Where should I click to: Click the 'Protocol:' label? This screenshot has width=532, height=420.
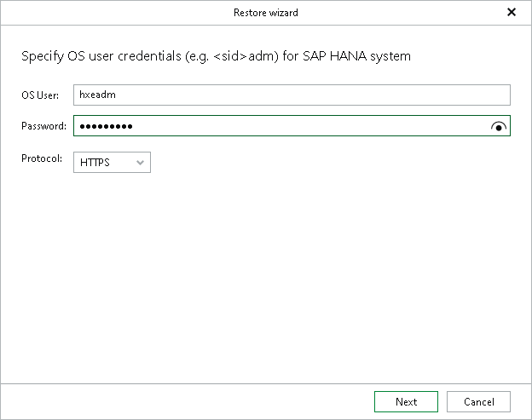(42, 158)
